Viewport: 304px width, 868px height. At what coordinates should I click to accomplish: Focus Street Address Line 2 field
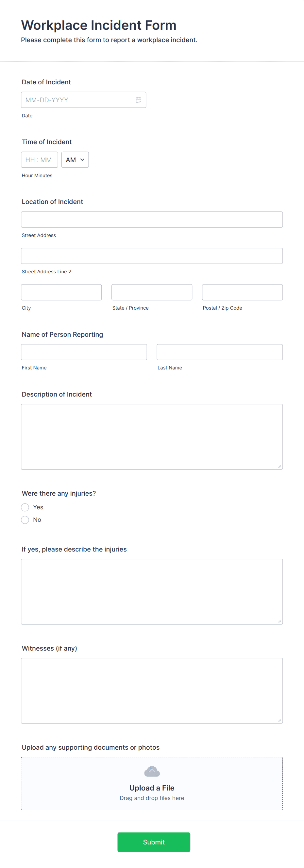pyautogui.click(x=152, y=256)
